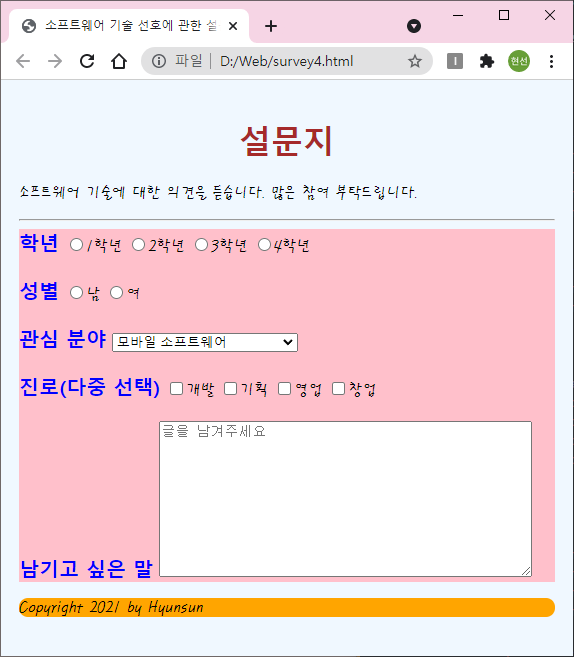574x657 pixels.
Task: Reload the survey4.html page
Action: (87, 61)
